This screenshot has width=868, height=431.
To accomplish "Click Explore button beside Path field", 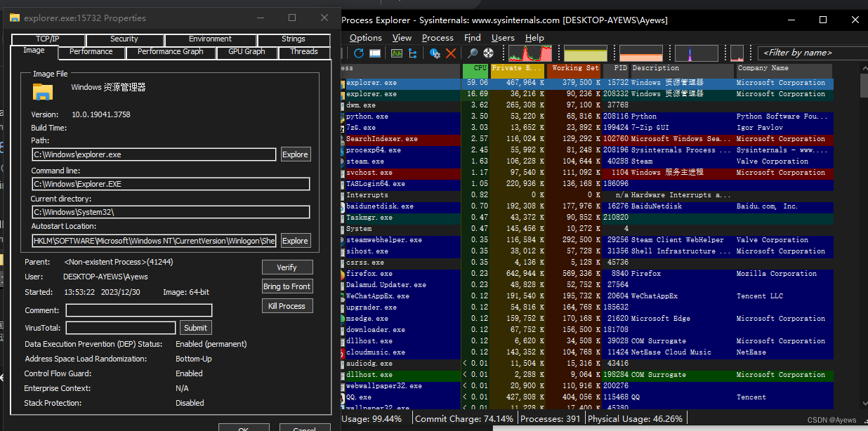I will [295, 154].
